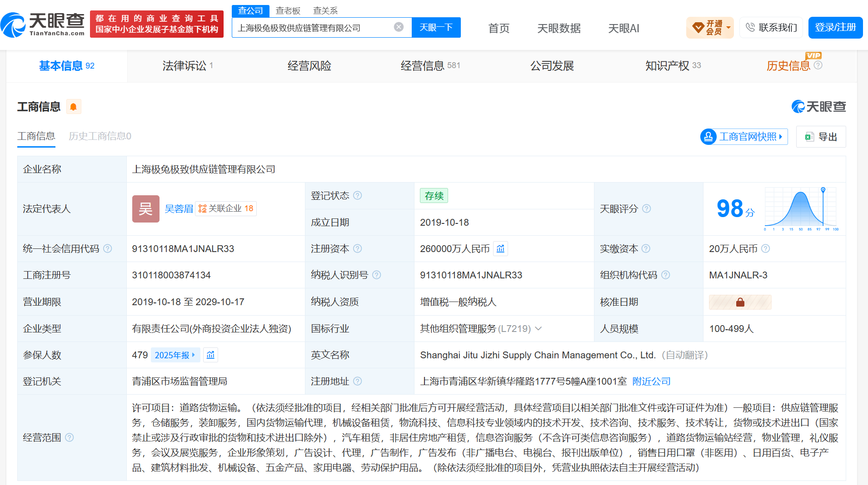Show help next to 20万人民币 value
Image resolution: width=868 pixels, height=485 pixels.
766,249
